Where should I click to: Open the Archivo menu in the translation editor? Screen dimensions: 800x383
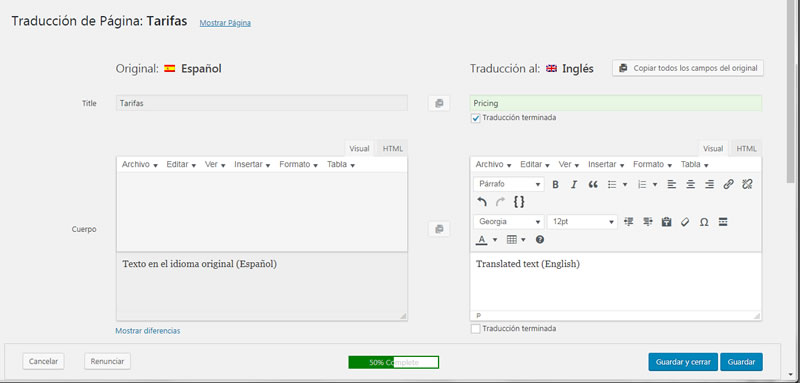click(493, 165)
